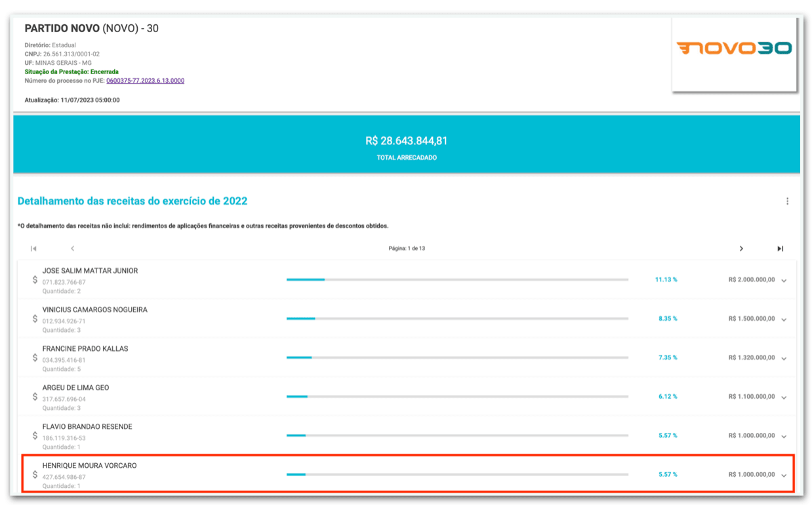Click the 8.35 % progress bar

coord(457,319)
